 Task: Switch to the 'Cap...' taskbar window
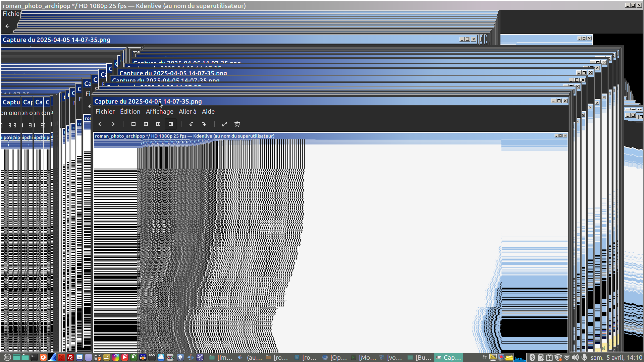(449, 357)
